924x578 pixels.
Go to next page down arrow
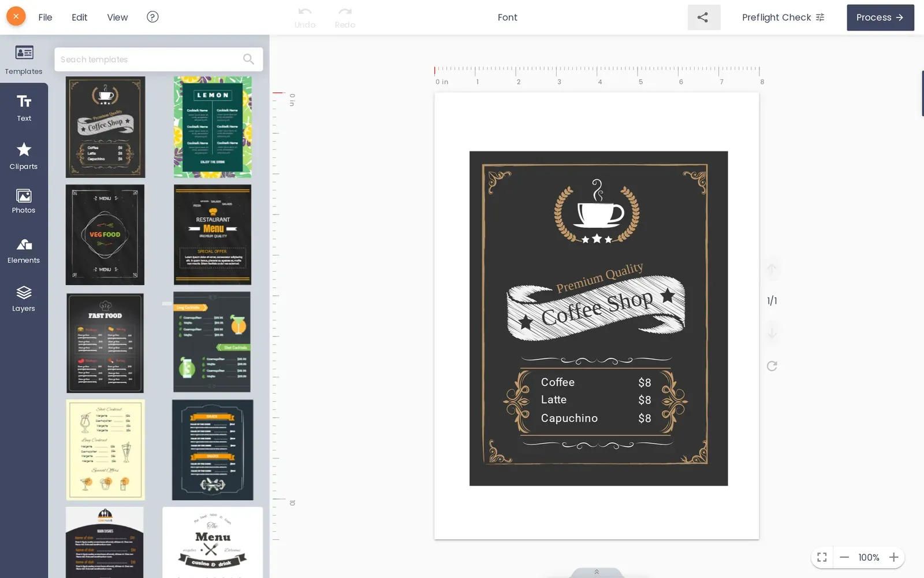click(772, 333)
